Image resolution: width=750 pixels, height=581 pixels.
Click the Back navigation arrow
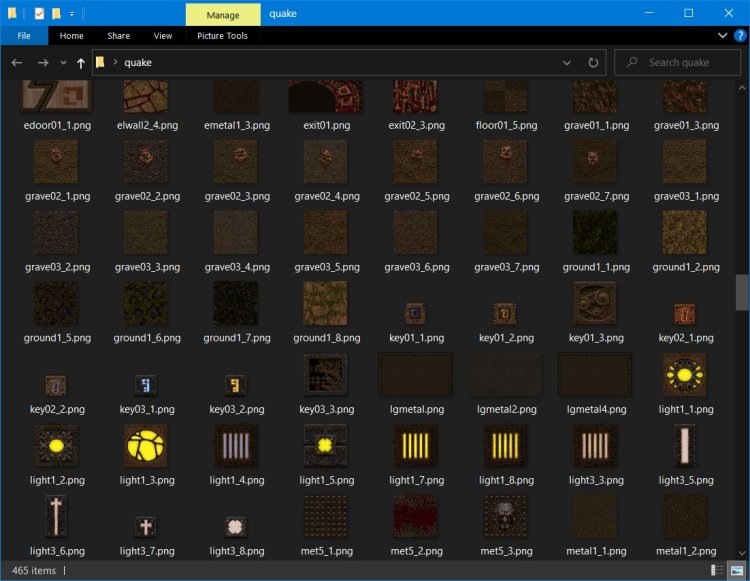click(17, 62)
